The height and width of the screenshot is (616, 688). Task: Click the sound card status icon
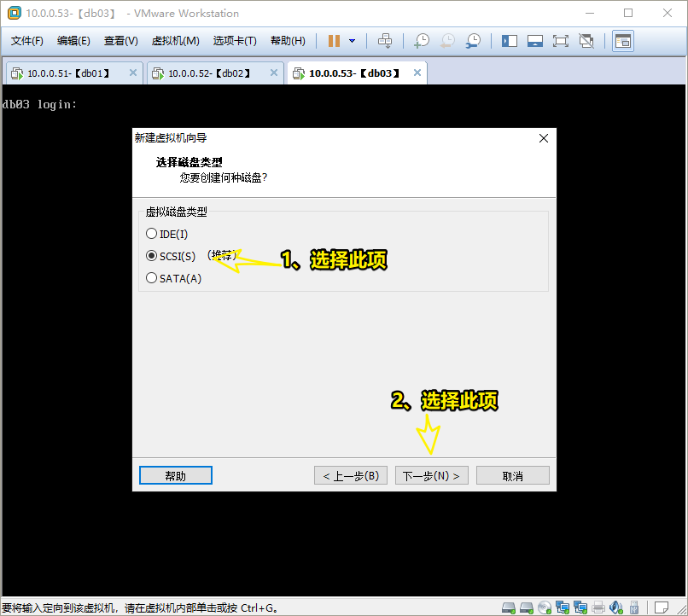[x=616, y=607]
